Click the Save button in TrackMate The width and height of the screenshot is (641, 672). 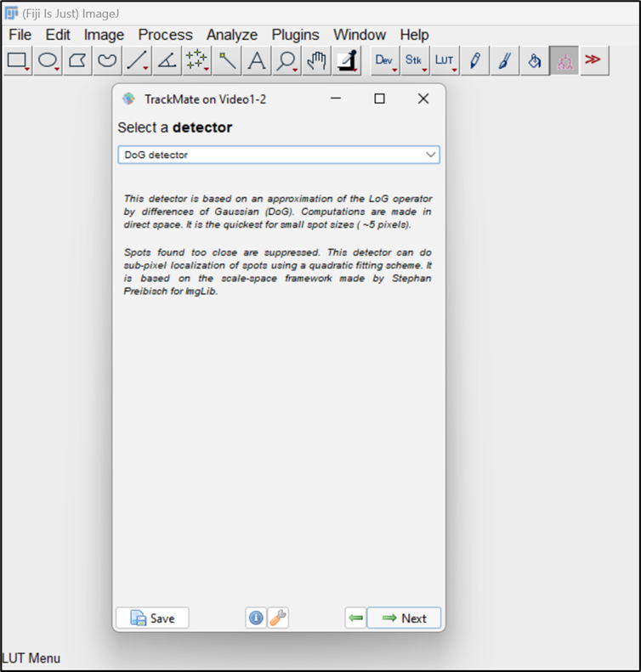coord(153,618)
